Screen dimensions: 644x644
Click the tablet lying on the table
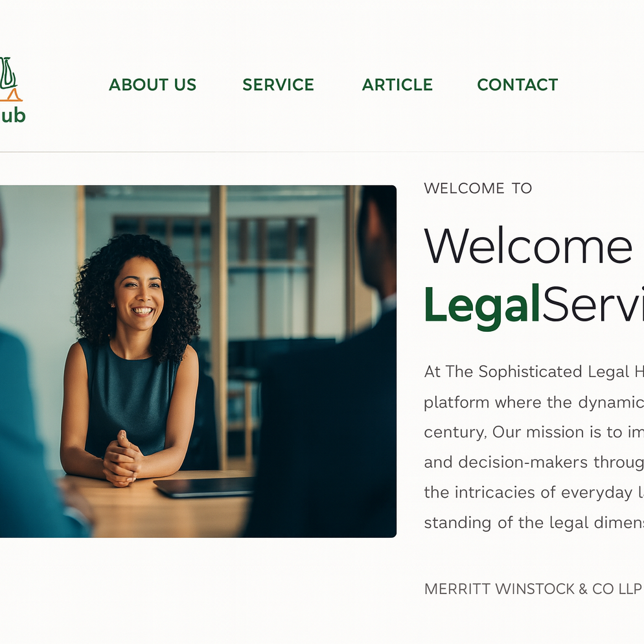coord(204,487)
